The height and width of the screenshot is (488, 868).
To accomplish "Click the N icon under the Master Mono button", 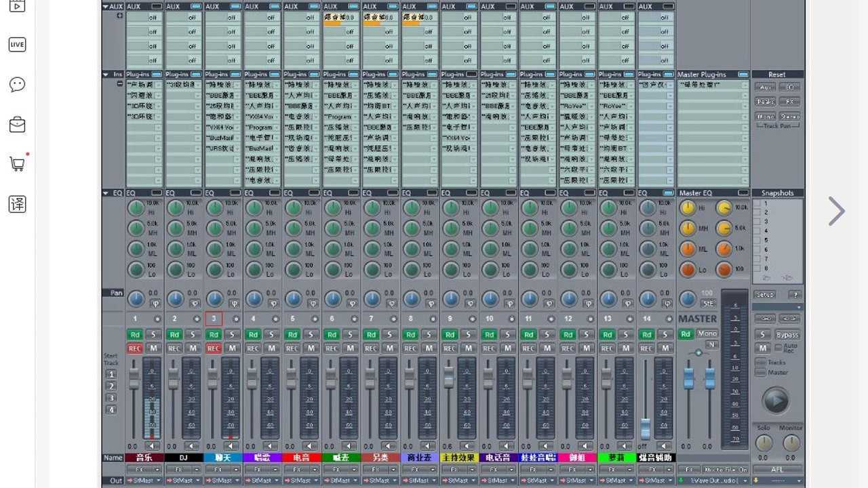I will 712,344.
